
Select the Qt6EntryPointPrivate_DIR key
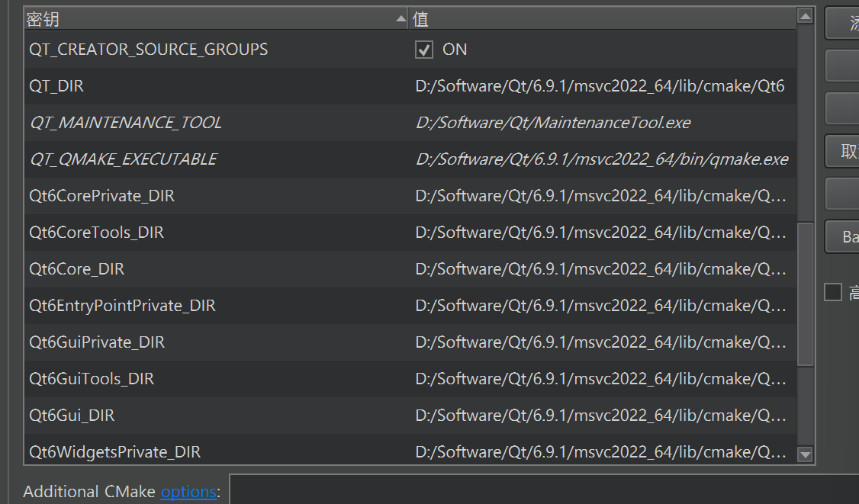(x=122, y=306)
